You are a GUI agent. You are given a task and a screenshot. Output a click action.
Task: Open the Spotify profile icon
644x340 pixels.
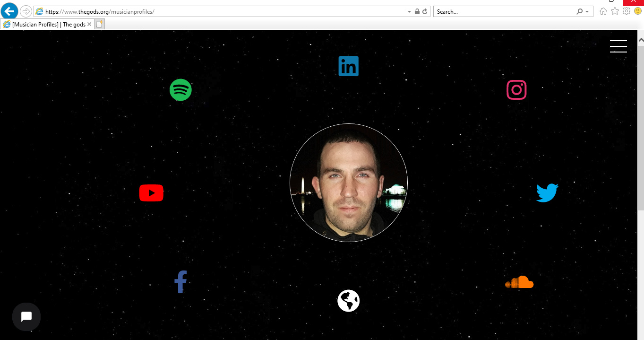180,90
